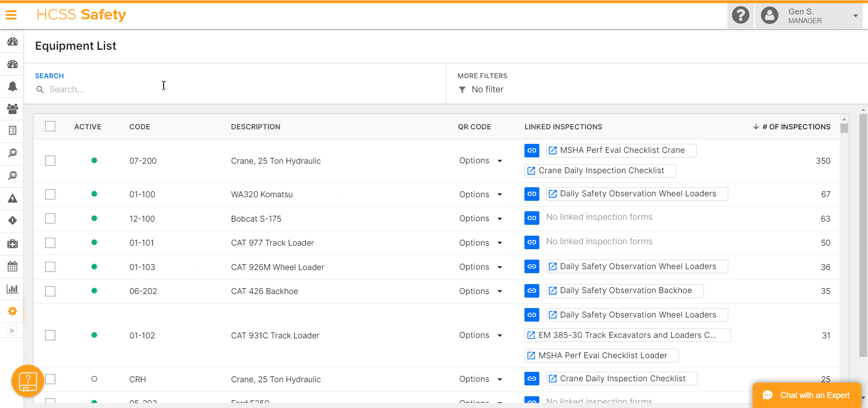The image size is (868, 408).
Task: Open the warning triangle sidebar icon
Action: [x=13, y=198]
